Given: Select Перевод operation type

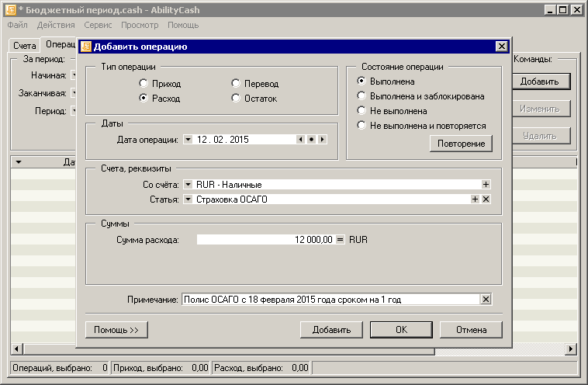Looking at the screenshot, I should (236, 84).
